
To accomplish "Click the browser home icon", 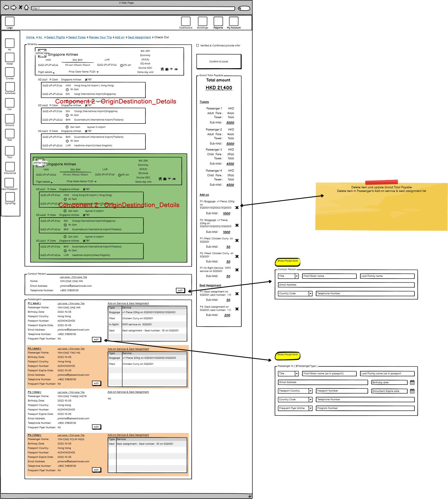I will [26, 7].
